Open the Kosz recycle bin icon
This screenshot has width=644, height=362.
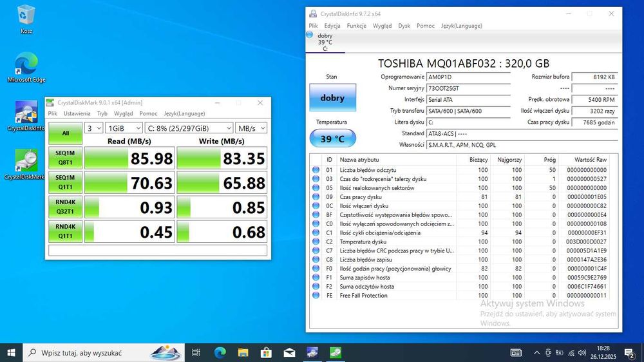pyautogui.click(x=26, y=19)
